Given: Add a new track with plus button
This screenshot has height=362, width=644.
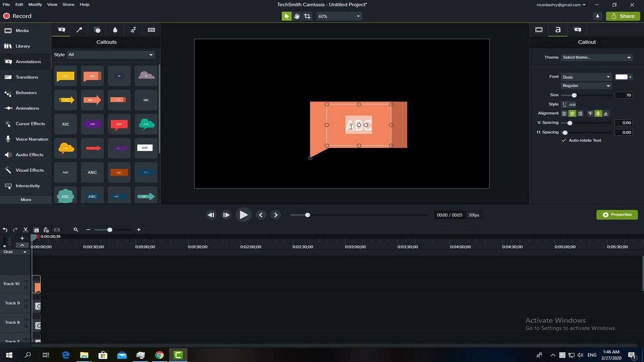Looking at the screenshot, I should tap(22, 238).
